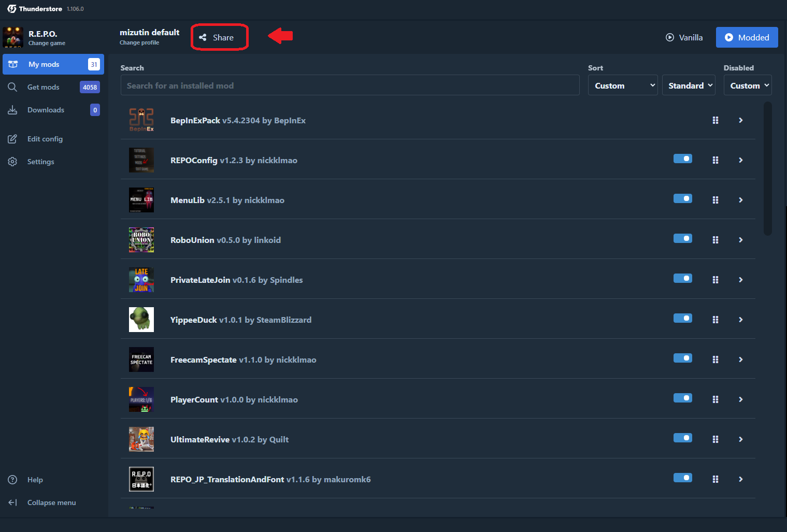Disable the REPOConfig mod toggle

click(682, 159)
